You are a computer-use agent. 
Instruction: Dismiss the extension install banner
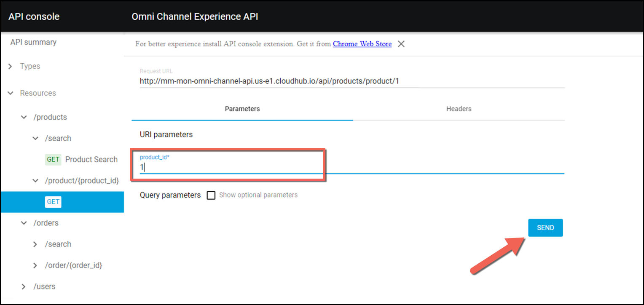click(x=401, y=44)
